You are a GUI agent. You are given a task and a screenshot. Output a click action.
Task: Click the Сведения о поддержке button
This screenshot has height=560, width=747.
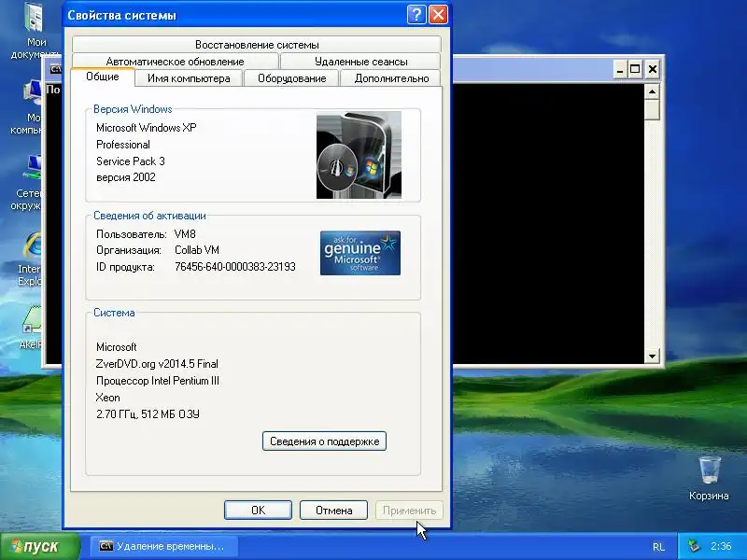(x=324, y=441)
